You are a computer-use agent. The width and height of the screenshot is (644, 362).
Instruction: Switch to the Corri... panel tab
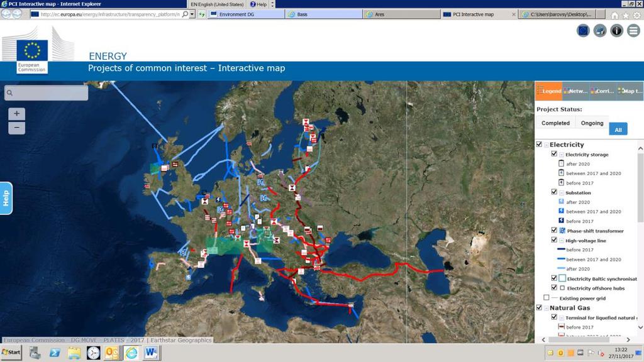click(602, 91)
